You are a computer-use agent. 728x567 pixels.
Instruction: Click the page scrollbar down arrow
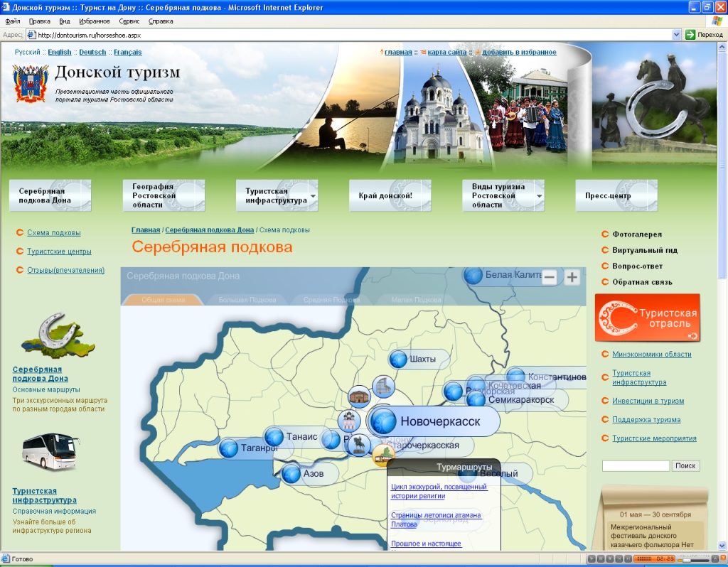pos(722,546)
